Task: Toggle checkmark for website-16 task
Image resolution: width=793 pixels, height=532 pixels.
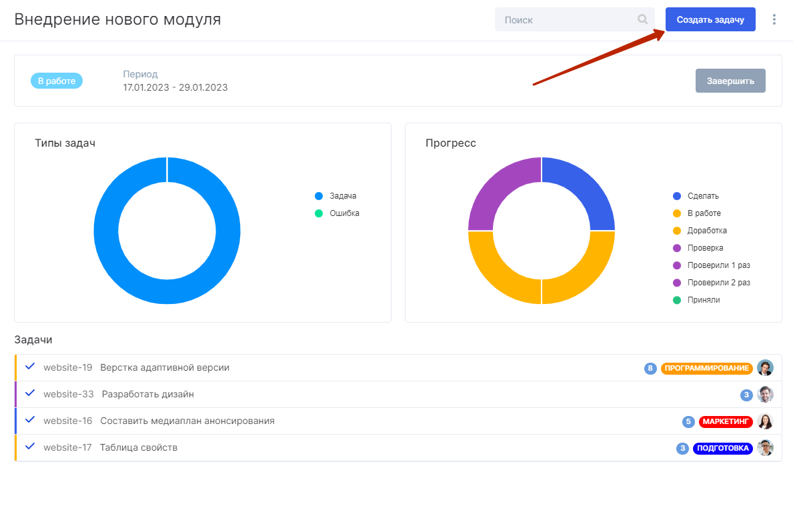Action: (30, 420)
